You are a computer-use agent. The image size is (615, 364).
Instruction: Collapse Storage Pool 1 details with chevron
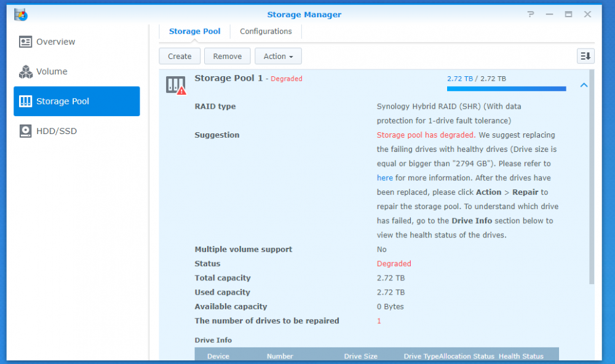[x=584, y=85]
